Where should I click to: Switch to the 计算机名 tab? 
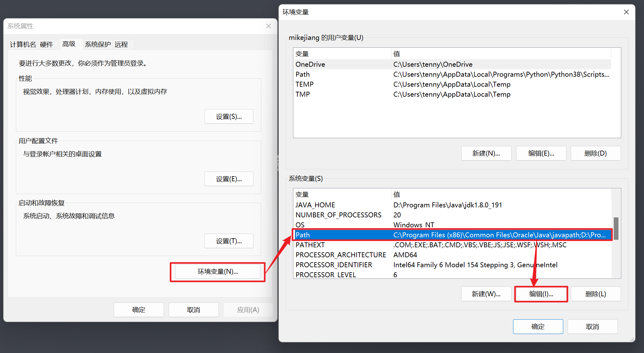23,44
